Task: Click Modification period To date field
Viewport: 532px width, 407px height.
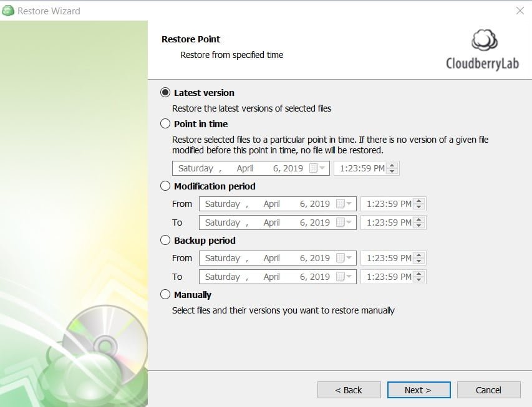Action: click(x=278, y=223)
